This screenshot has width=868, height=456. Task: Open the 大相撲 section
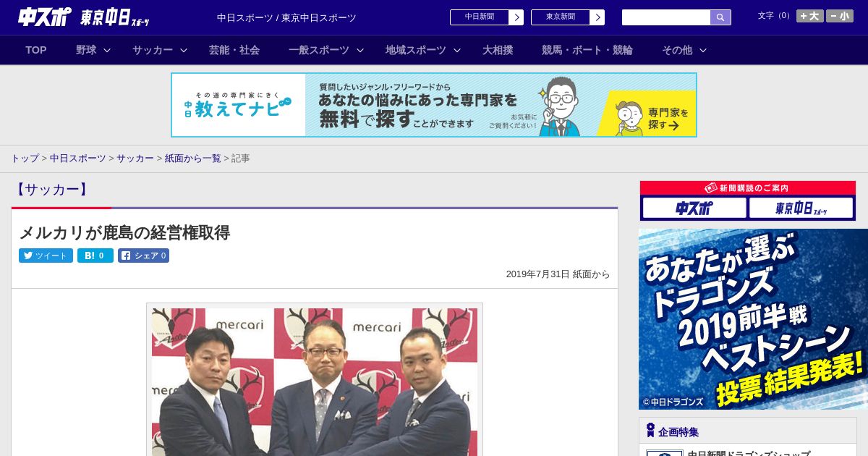tap(498, 50)
